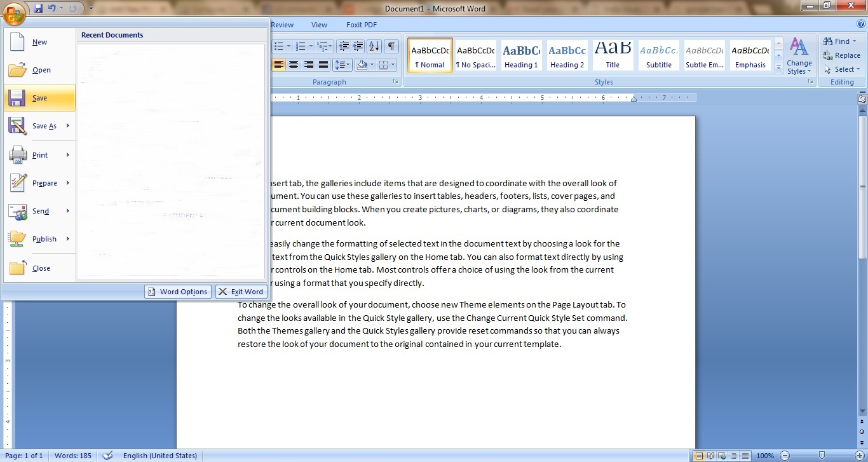Open the Customize Quick Access Toolbar arrow
Image resolution: width=868 pixels, height=462 pixels.
tap(91, 8)
